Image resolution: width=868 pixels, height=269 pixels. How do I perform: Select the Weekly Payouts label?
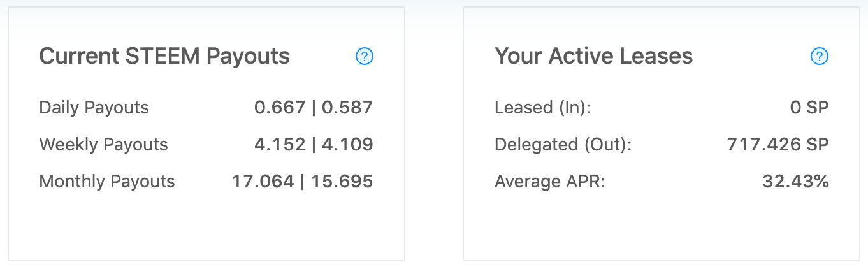coord(103,145)
